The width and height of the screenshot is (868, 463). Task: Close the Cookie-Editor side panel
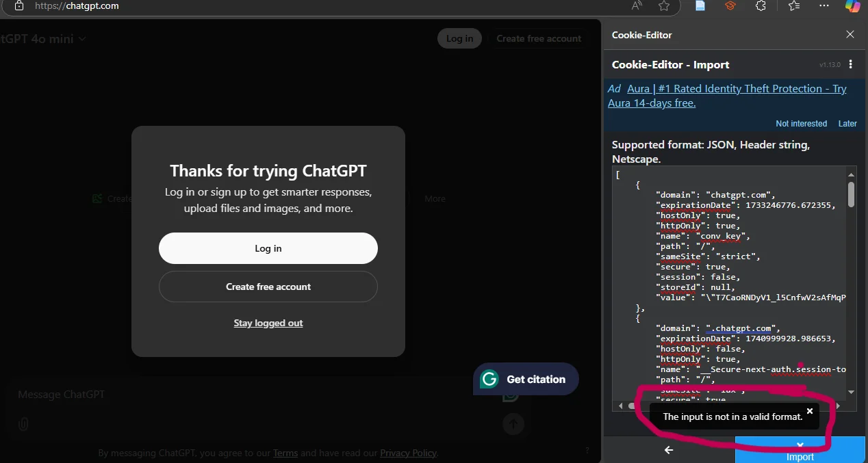(x=850, y=34)
